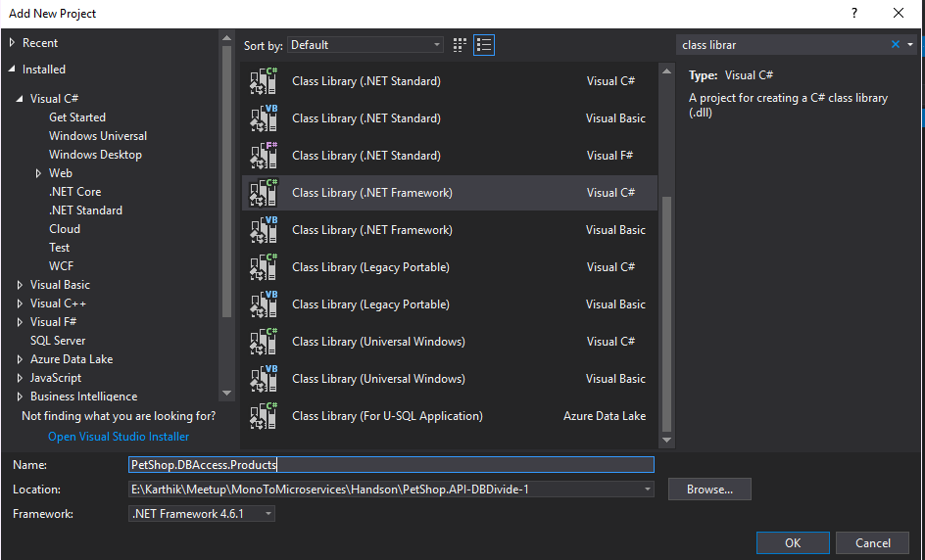Screen dimensions: 925x560
Task: Select Get Started category
Action: [x=77, y=117]
